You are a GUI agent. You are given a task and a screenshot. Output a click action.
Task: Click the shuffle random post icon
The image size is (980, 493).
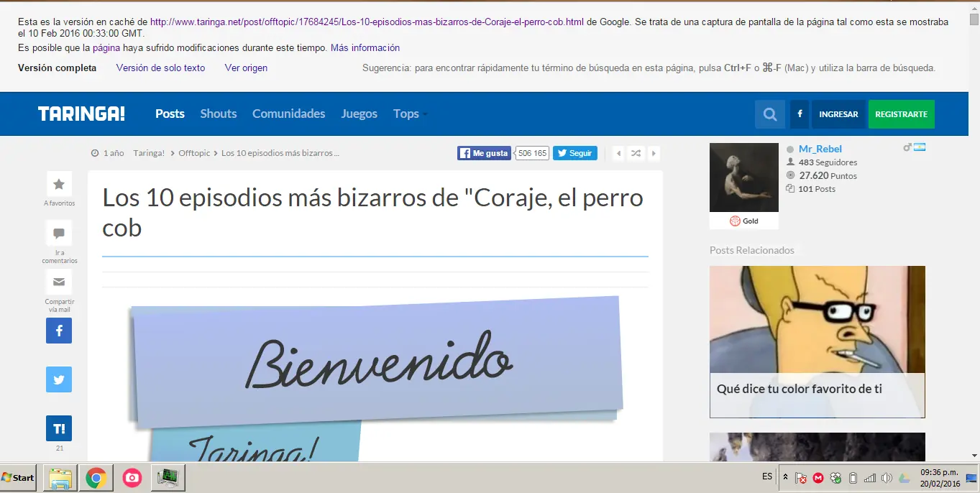pyautogui.click(x=636, y=153)
